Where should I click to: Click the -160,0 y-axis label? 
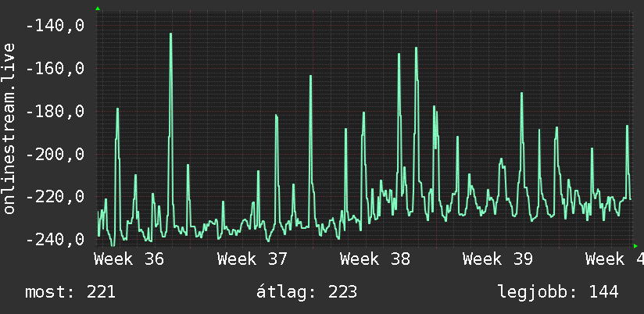tap(55, 69)
